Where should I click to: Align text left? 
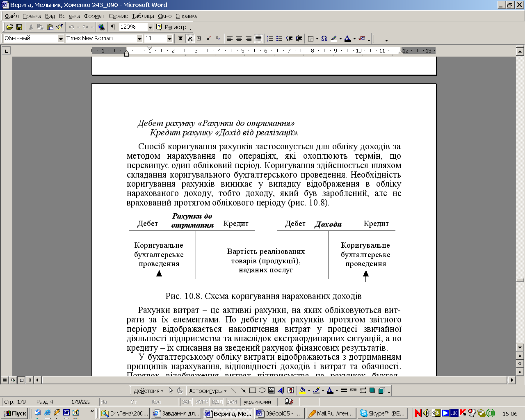pos(230,39)
